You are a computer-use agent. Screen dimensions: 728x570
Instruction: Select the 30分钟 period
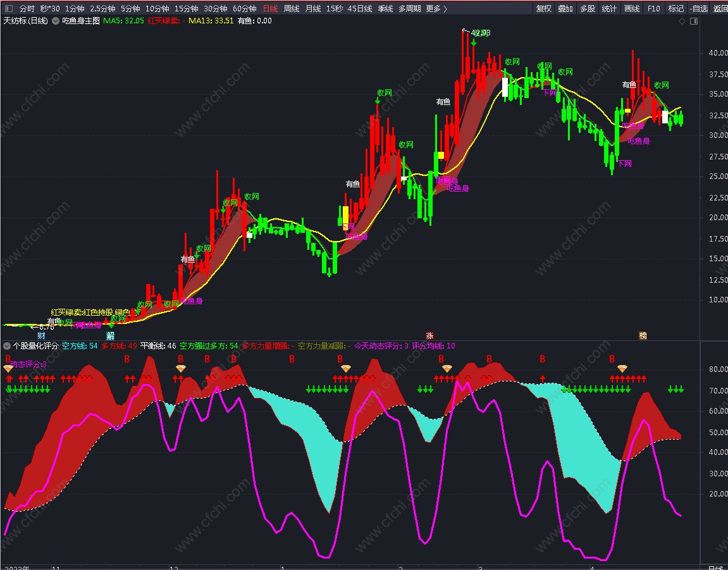[x=216, y=8]
